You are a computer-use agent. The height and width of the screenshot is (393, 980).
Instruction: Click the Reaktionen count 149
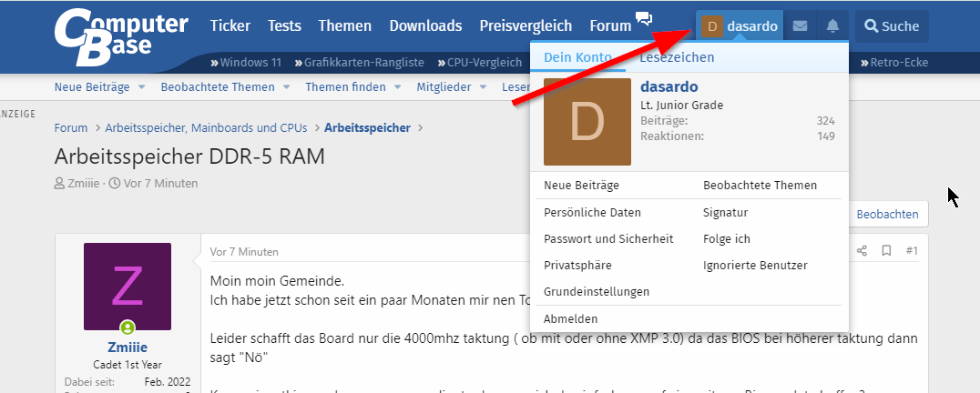tap(826, 136)
